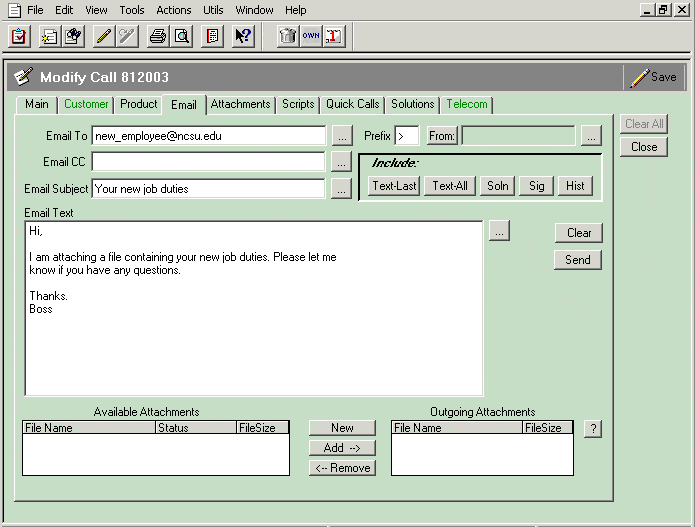
Task: Click the new document star icon
Action: (49, 36)
